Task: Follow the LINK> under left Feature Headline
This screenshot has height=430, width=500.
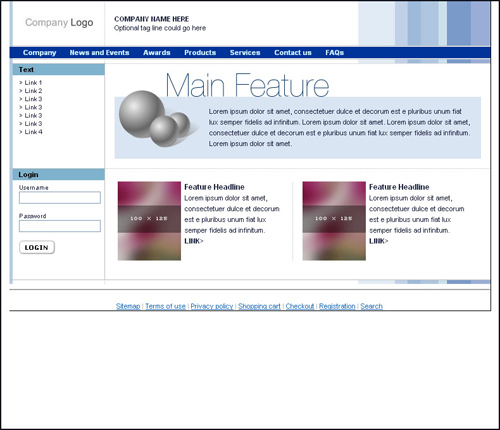Action: click(x=194, y=241)
